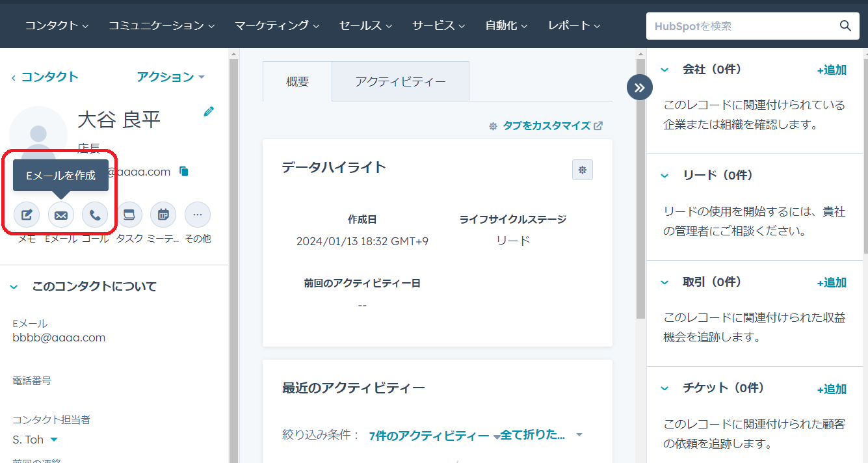Open the コンタクト担当者 S. Toh dropdown
Screen dimensions: 868x463
pyautogui.click(x=35, y=440)
